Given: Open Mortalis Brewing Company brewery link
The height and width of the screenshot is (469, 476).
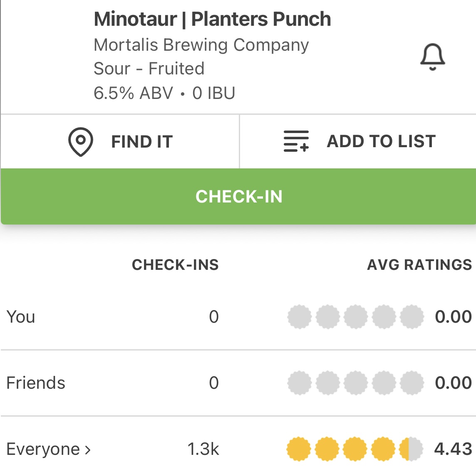Looking at the screenshot, I should click(x=201, y=45).
